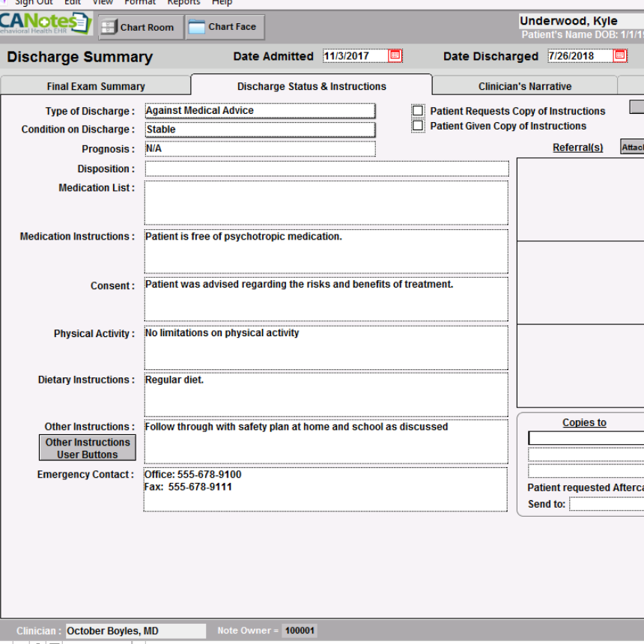Click the Other Instructions User Buttons button
Image resolution: width=644 pixels, height=644 pixels.
coord(86,446)
